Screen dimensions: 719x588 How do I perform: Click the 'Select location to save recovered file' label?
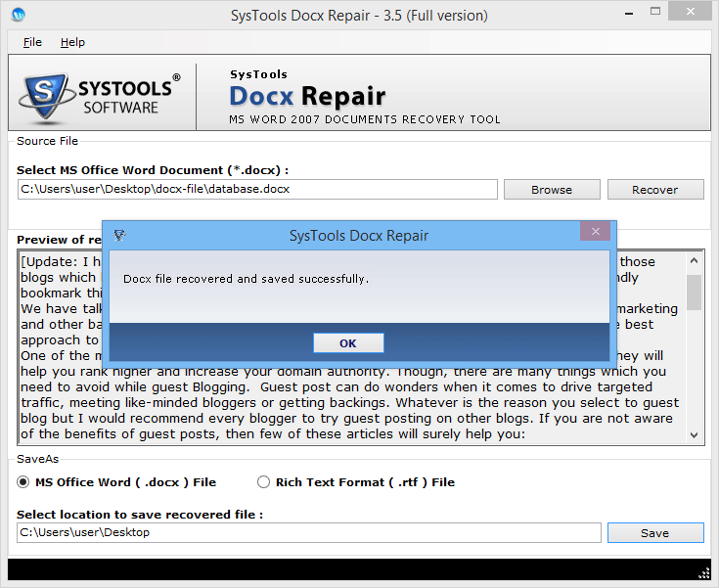pos(140,515)
